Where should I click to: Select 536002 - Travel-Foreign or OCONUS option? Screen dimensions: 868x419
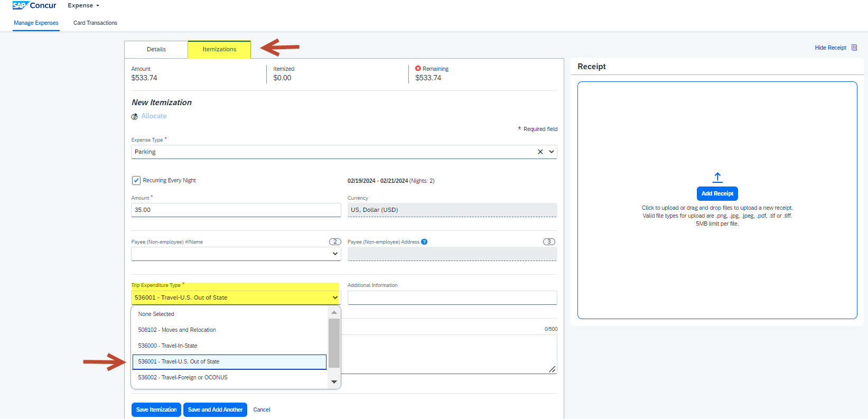183,377
